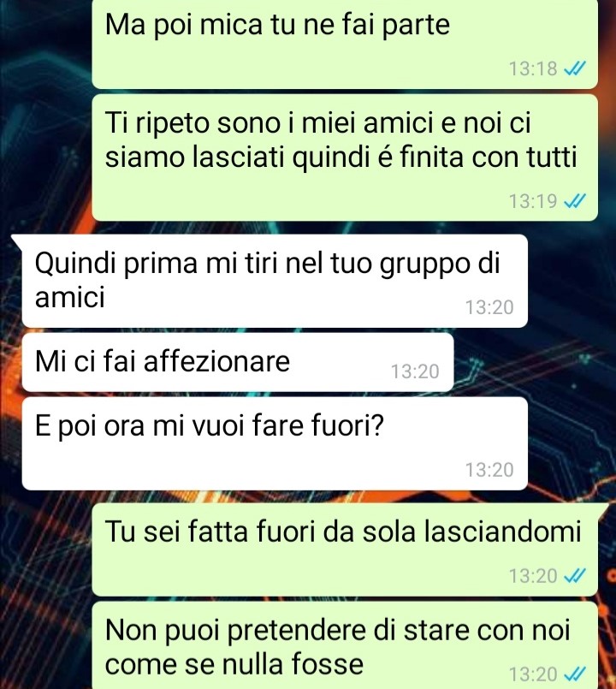Screen dimensions: 616x689
Task: Tap the blue checkmarks on 'Tu sei fatta fuori' message
Action: point(575,575)
